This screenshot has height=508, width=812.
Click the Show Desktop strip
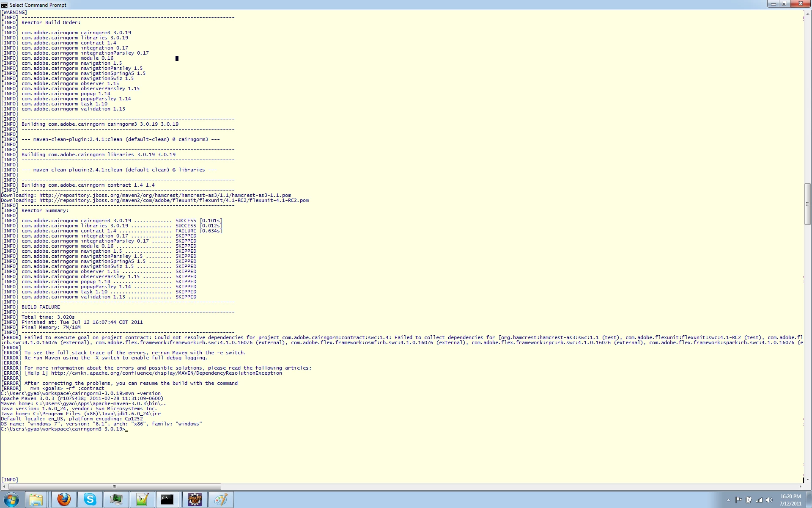point(809,500)
